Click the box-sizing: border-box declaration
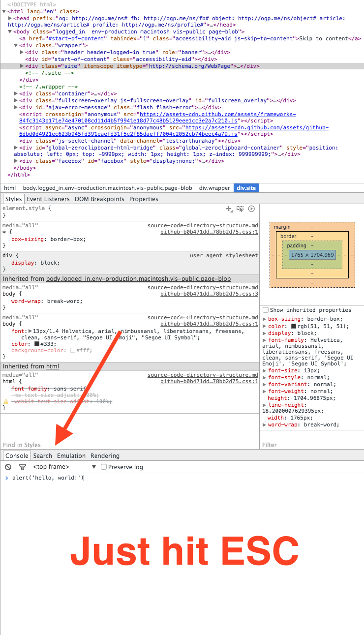Image resolution: width=364 pixels, height=635 pixels. 48,239
